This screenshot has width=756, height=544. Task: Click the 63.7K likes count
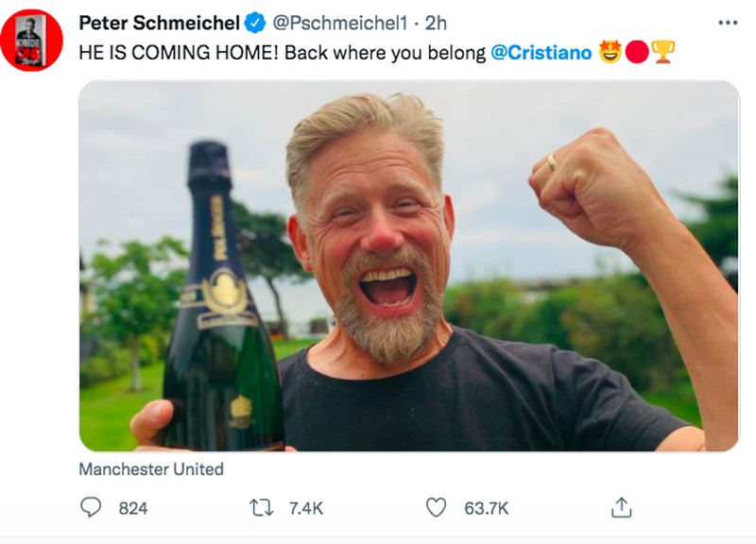click(486, 508)
